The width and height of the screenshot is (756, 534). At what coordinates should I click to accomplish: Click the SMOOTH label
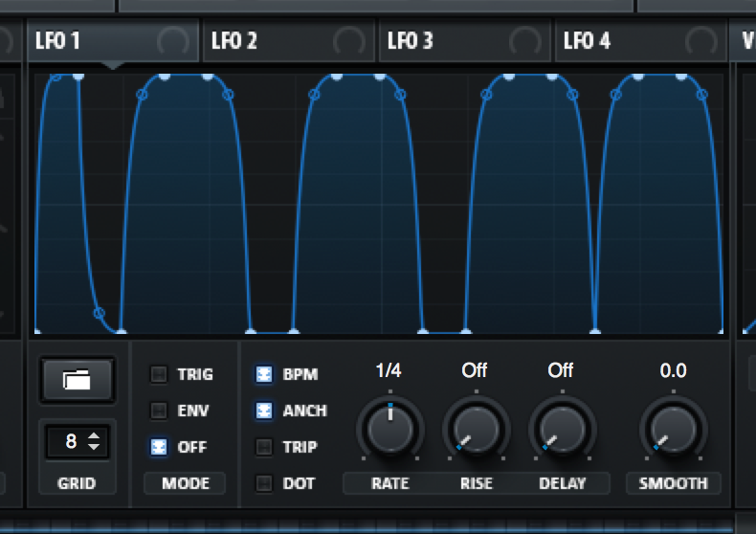click(x=673, y=483)
